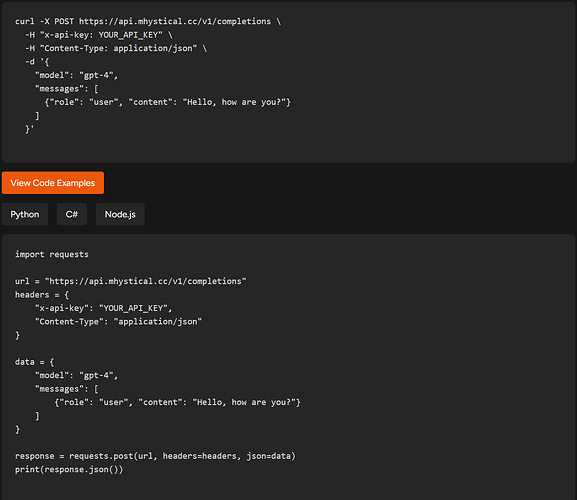Click the headers = { line

point(42,295)
